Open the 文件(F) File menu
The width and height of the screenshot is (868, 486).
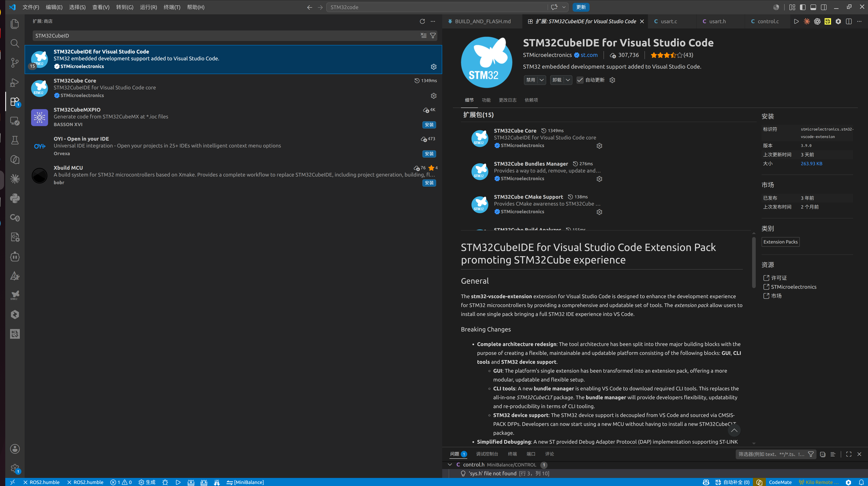pos(31,7)
